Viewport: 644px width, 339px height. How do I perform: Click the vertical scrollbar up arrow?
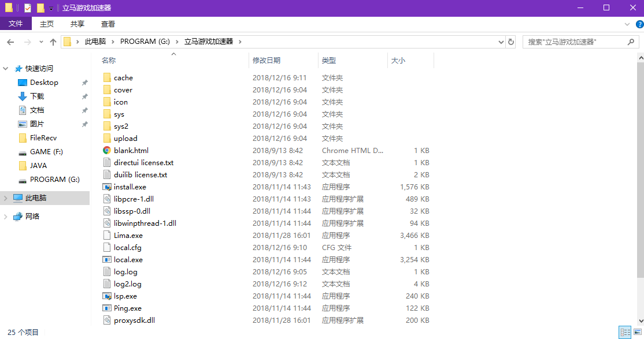pos(641,59)
